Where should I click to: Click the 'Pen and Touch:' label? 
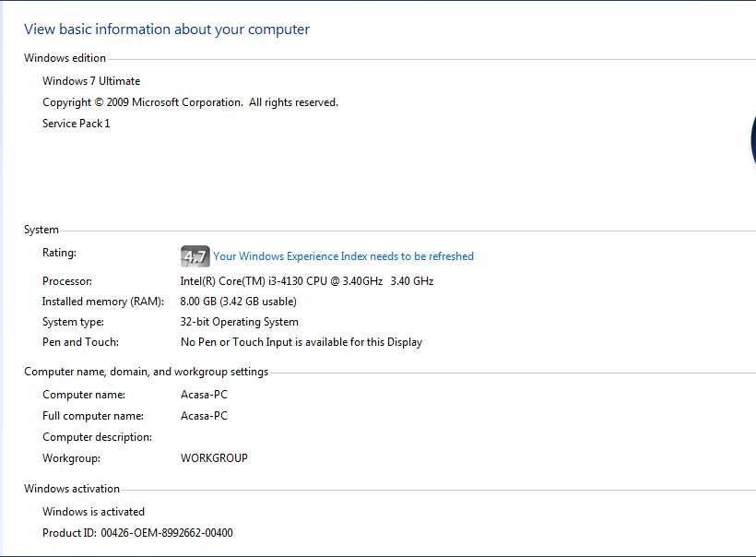80,342
